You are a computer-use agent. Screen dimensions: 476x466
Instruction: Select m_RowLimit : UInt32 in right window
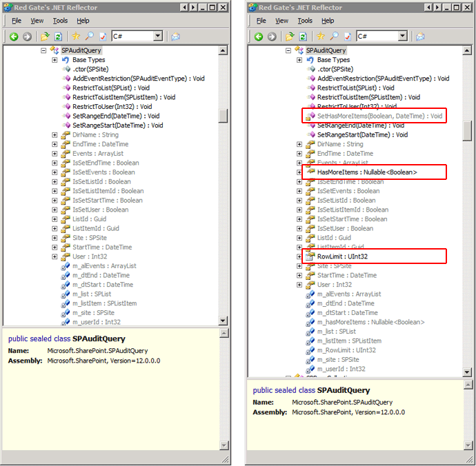[346, 350]
